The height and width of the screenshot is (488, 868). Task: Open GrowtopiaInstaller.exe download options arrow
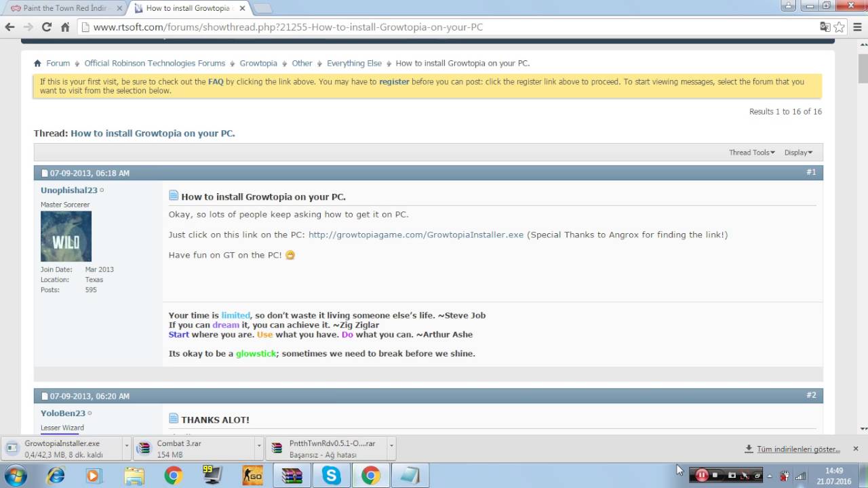click(126, 448)
